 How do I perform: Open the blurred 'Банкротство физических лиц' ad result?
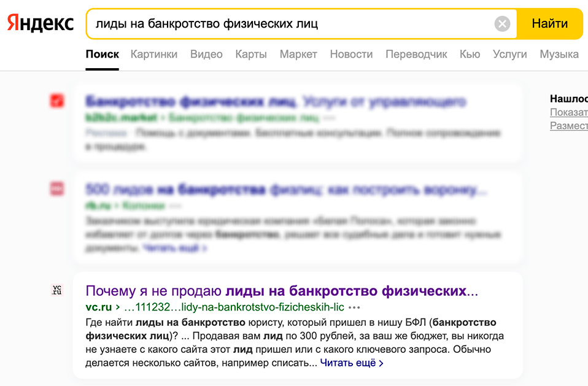(276, 101)
